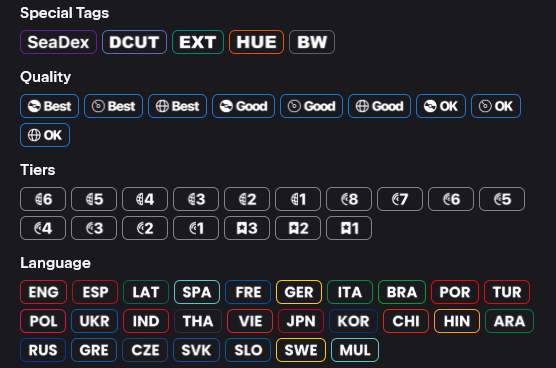Choose the MUL language tag
Viewport: 556px width, 368px height.
(x=355, y=350)
